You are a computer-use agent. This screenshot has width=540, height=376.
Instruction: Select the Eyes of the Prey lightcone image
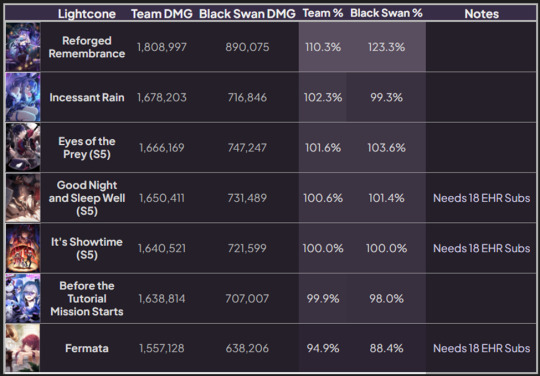[23, 147]
